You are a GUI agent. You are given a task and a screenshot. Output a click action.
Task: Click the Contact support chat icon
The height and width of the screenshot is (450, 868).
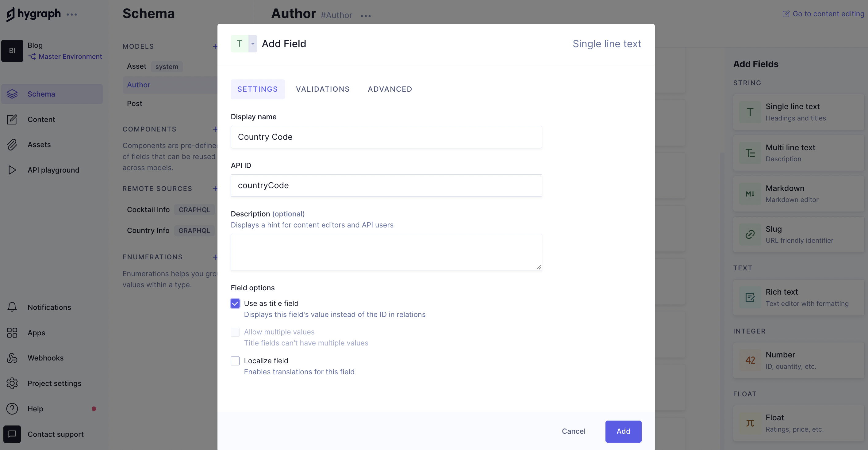coord(12,434)
